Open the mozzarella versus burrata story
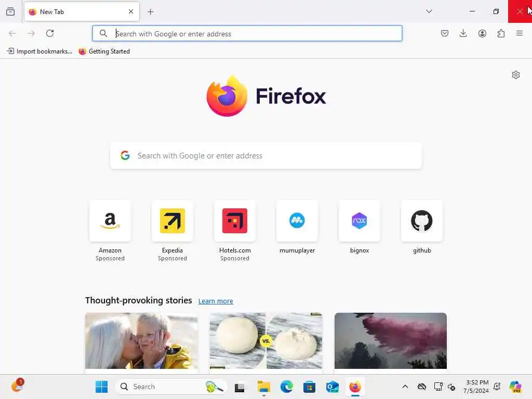This screenshot has width=532, height=399. pos(266,341)
